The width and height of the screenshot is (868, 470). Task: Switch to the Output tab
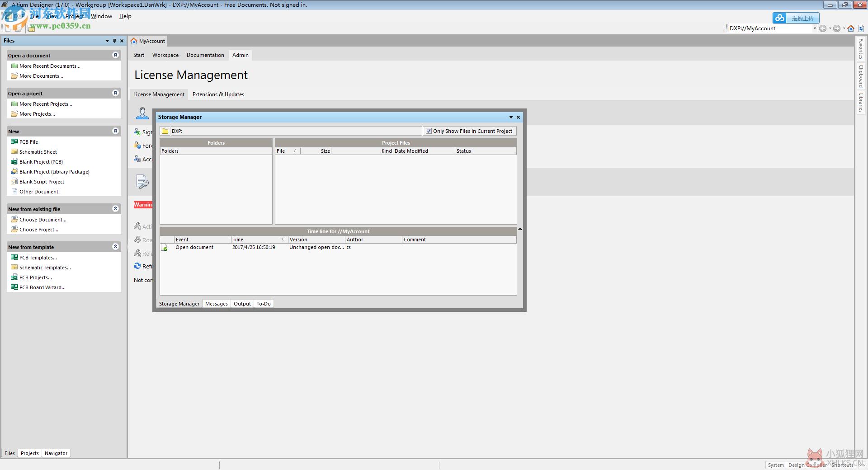(x=242, y=304)
